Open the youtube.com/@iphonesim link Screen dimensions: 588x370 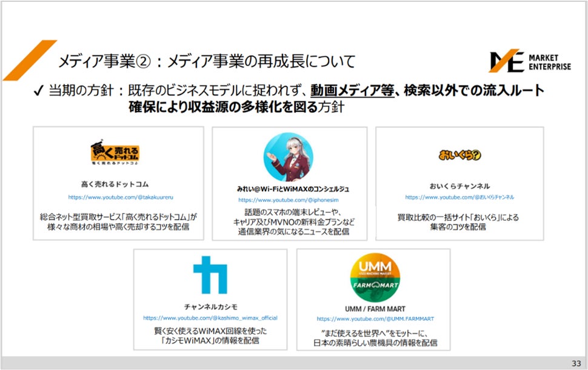click(289, 200)
